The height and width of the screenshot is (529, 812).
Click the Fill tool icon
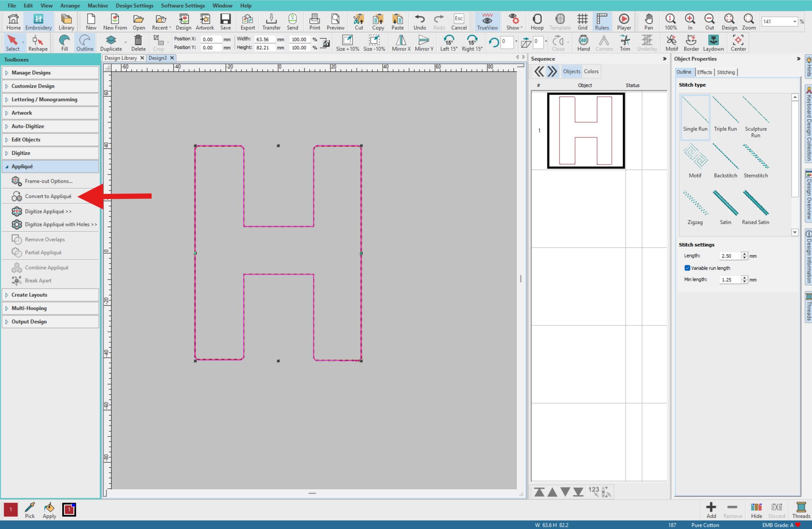pos(65,43)
